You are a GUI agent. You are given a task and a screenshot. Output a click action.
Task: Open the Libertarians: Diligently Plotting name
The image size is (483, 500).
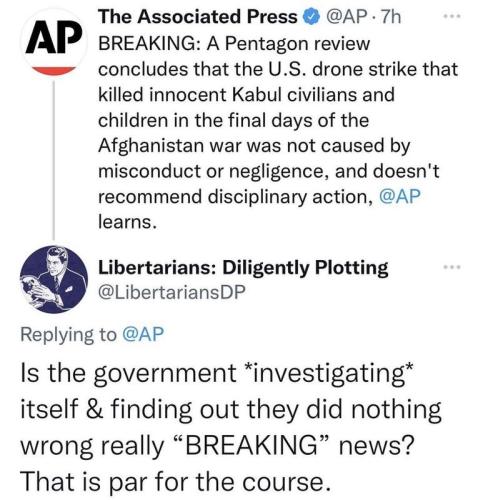pos(243,268)
